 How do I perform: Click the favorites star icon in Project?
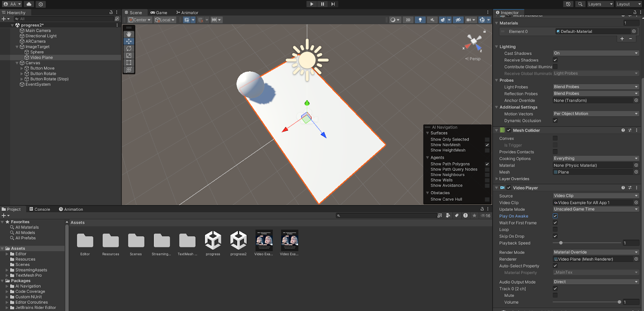(x=475, y=216)
